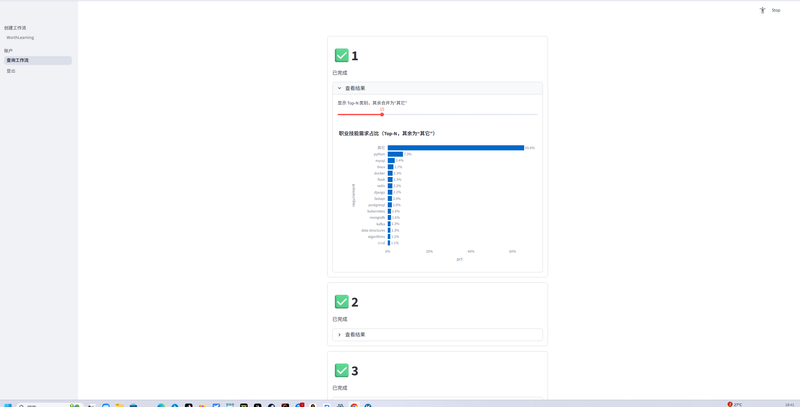Screen dimensions: 800x407
Task: Click the python bar in the chart
Action: pyautogui.click(x=395, y=154)
